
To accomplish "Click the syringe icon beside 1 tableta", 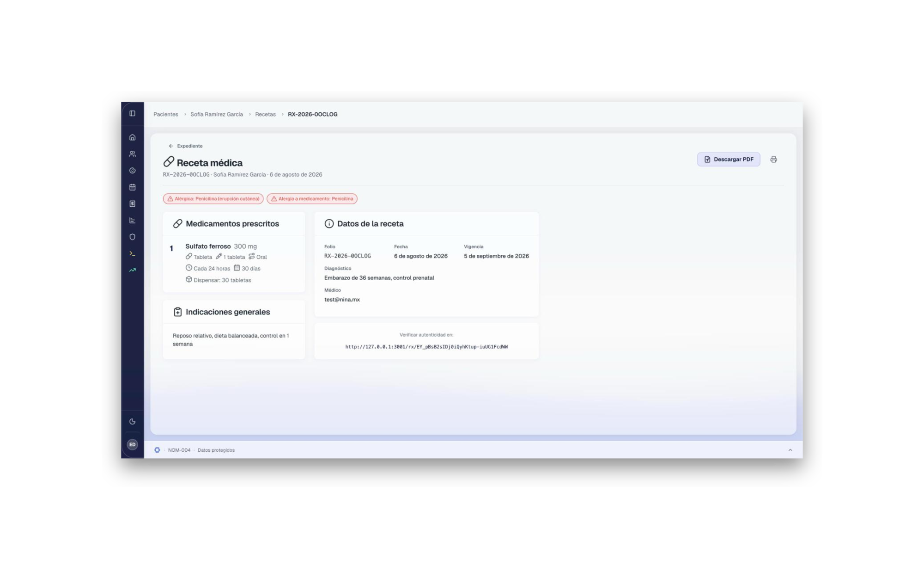I will [x=219, y=257].
